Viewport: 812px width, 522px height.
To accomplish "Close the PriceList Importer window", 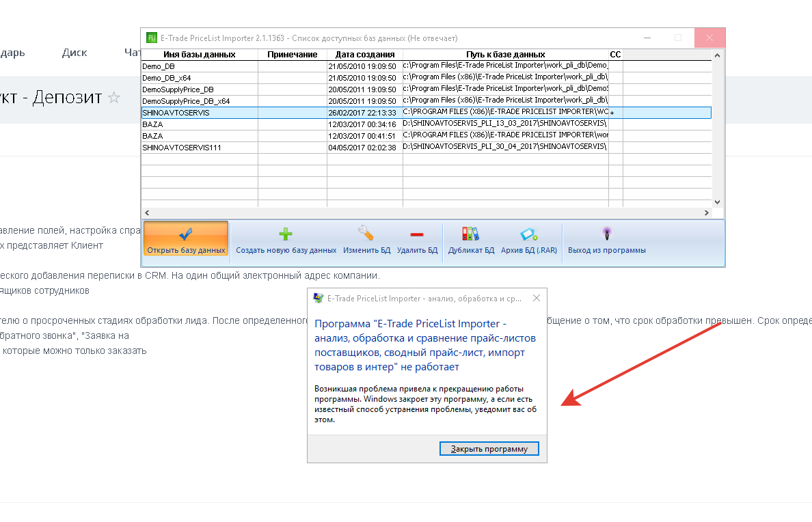I will [709, 38].
